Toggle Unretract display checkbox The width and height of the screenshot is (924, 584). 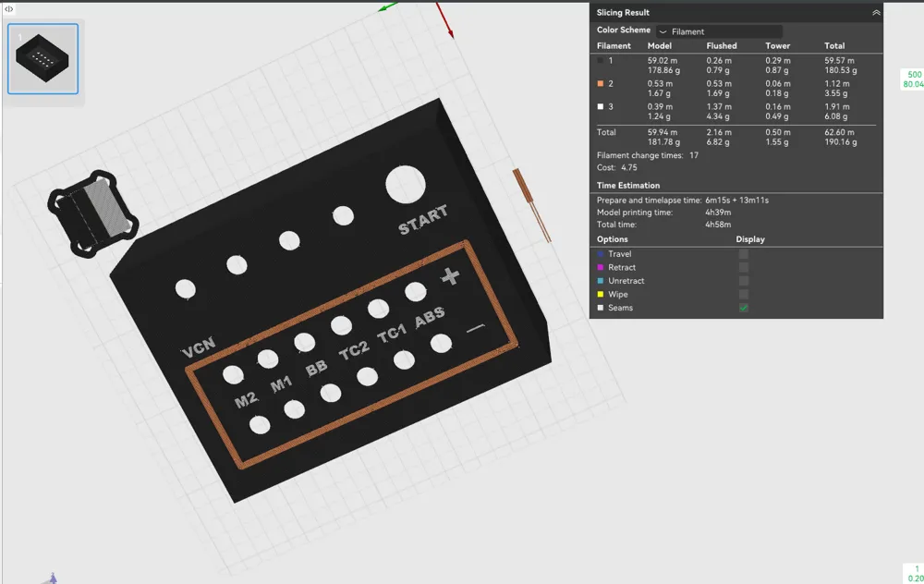click(744, 281)
